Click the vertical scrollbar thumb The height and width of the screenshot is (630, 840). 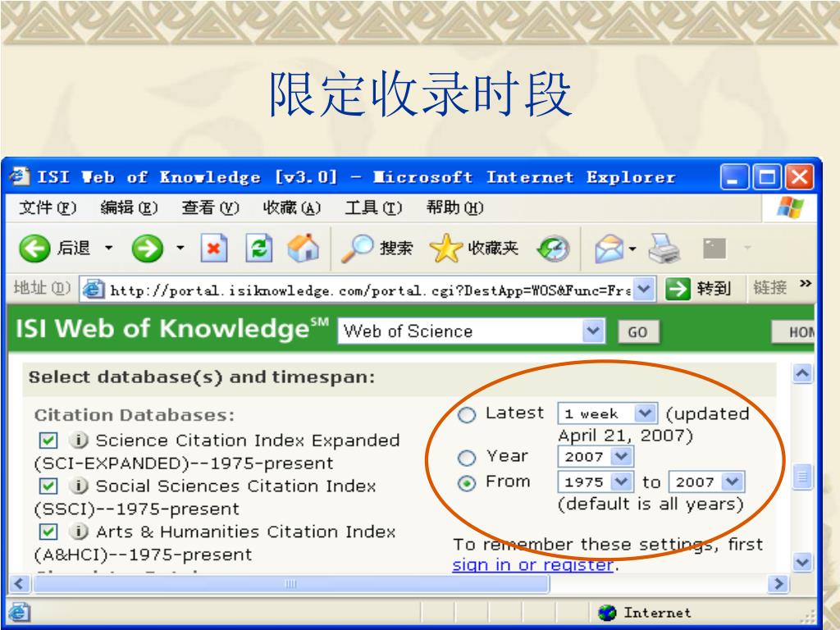click(802, 477)
